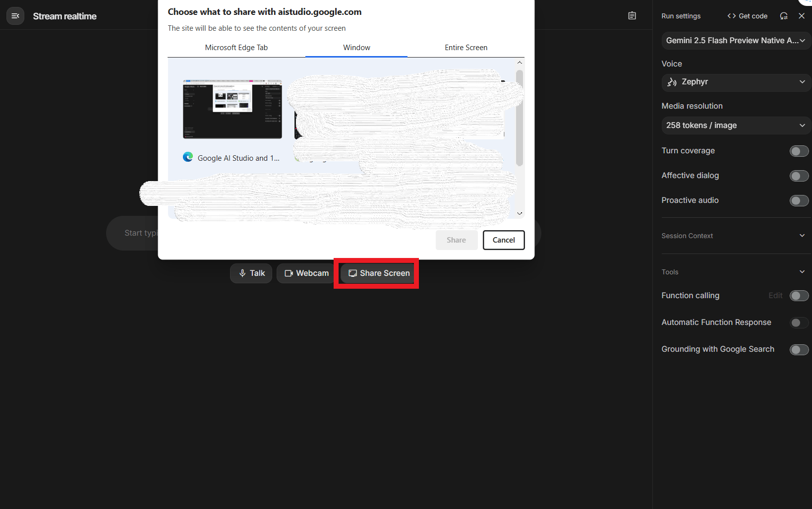
Task: Click the Run settings heading
Action: tap(681, 16)
